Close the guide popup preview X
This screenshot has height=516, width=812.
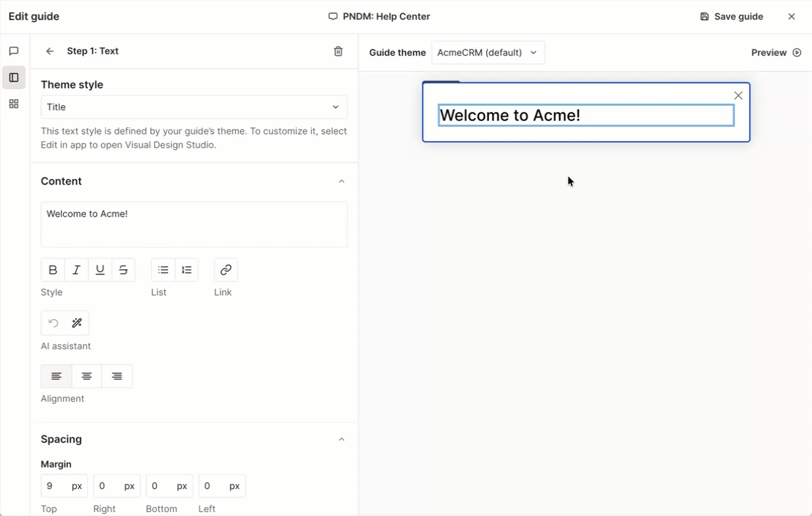coord(738,96)
